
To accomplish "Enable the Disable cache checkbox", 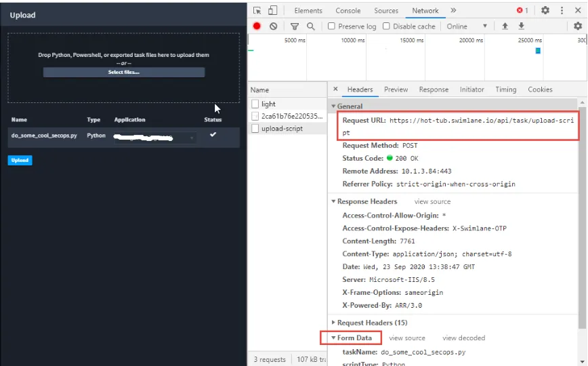I will [x=386, y=26].
